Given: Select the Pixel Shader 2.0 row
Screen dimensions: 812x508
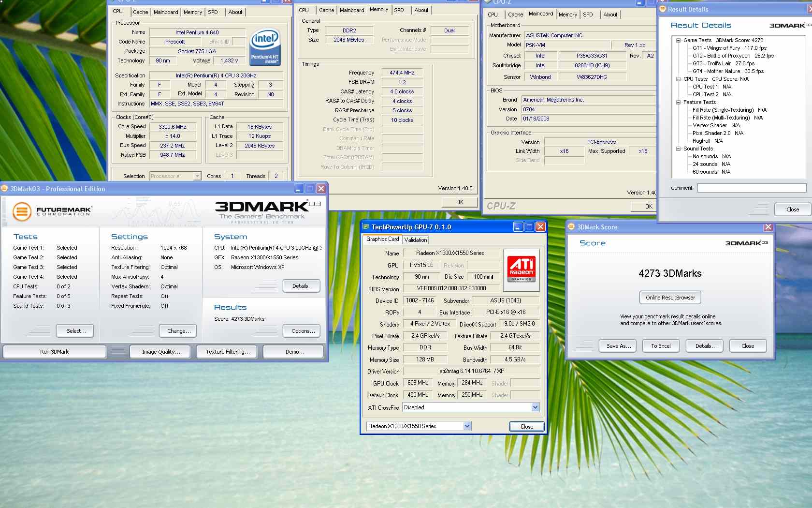Looking at the screenshot, I should [x=718, y=133].
